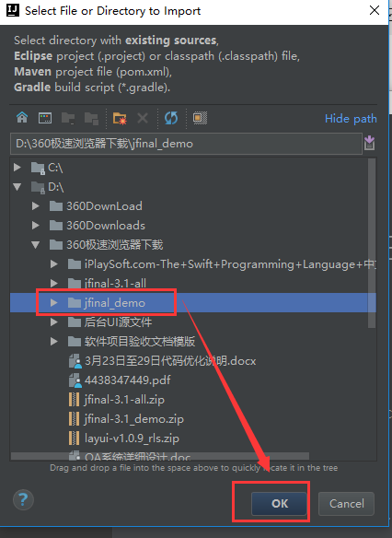Toggle show hidden files and directories icon
This screenshot has height=538, width=392.
click(200, 118)
